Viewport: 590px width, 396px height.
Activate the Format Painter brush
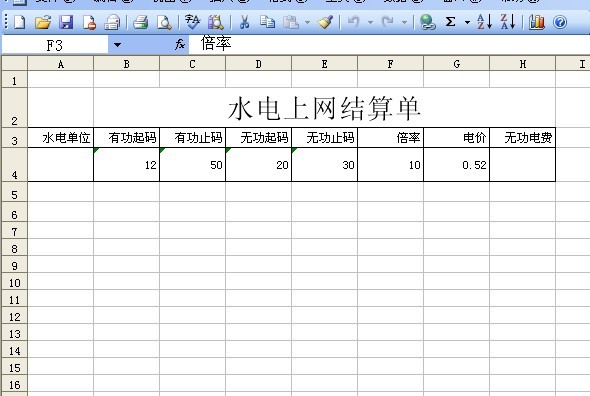point(325,22)
